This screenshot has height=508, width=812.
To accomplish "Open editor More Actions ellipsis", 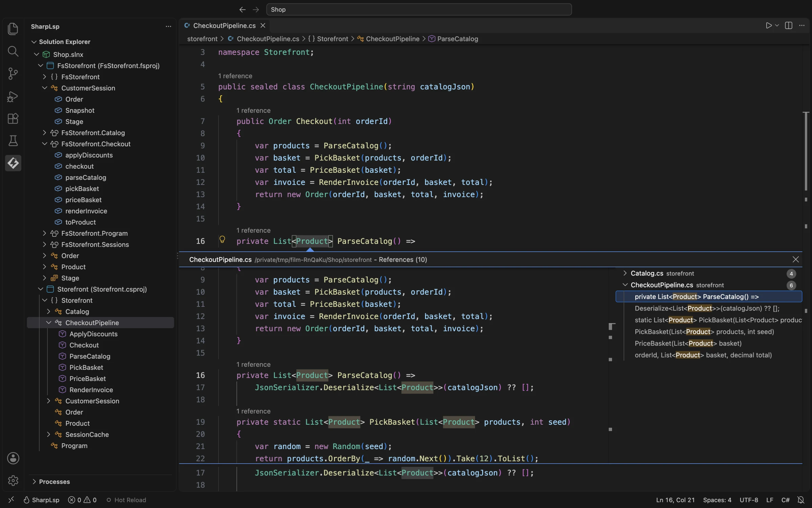I will point(802,26).
